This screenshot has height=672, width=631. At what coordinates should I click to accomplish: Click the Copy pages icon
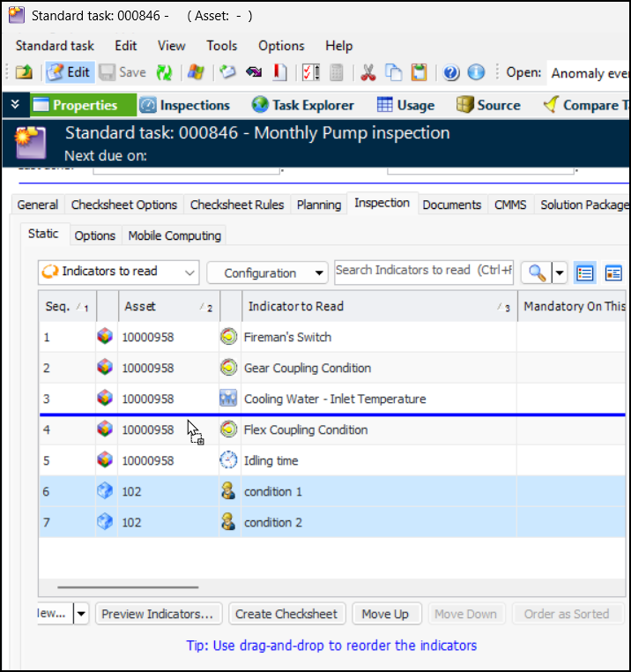(393, 72)
